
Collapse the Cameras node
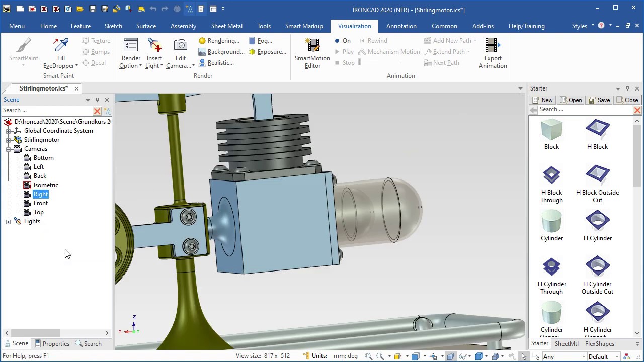click(8, 149)
